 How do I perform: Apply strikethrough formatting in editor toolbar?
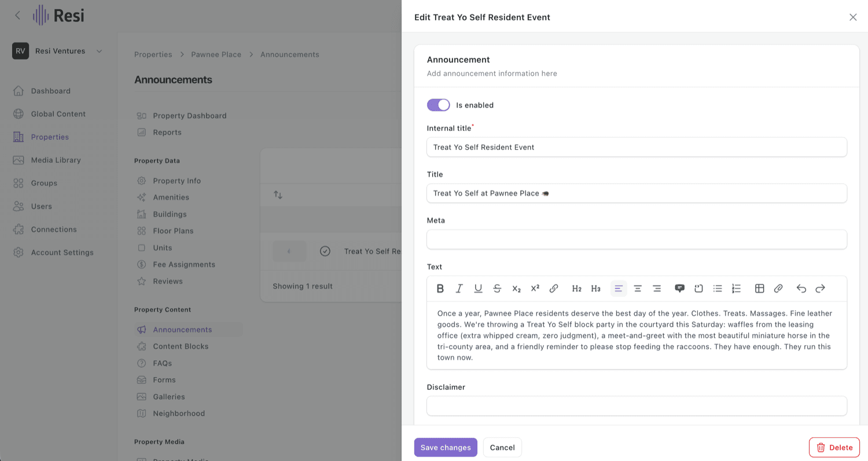[497, 288]
